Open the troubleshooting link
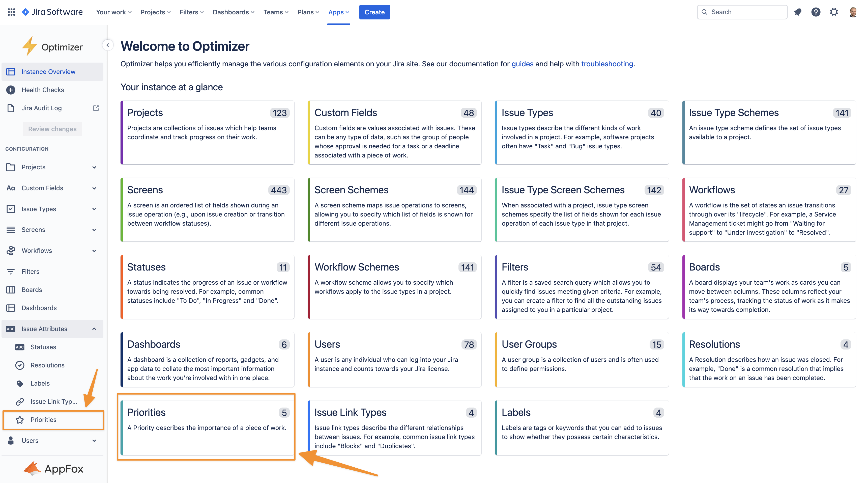The height and width of the screenshot is (483, 868). pos(607,64)
